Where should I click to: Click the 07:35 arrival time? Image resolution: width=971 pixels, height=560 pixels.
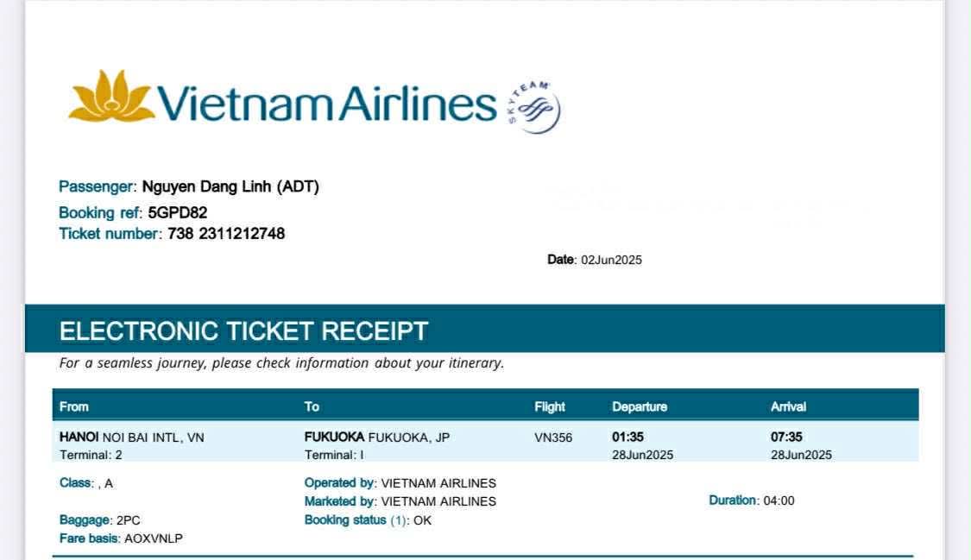pyautogui.click(x=786, y=437)
